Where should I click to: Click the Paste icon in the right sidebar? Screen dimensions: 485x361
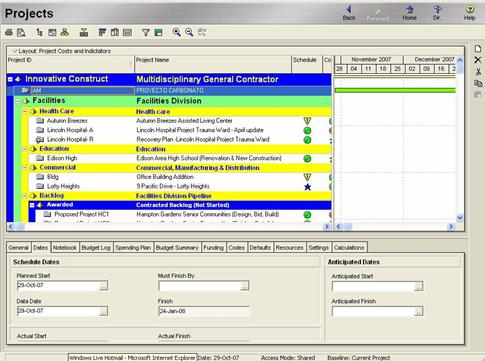[x=478, y=95]
